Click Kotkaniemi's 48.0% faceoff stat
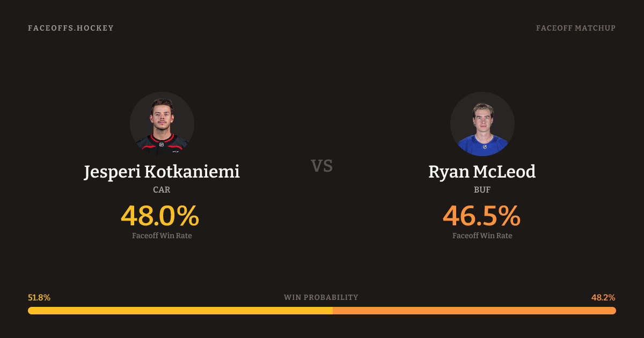The image size is (644, 338). tap(160, 216)
